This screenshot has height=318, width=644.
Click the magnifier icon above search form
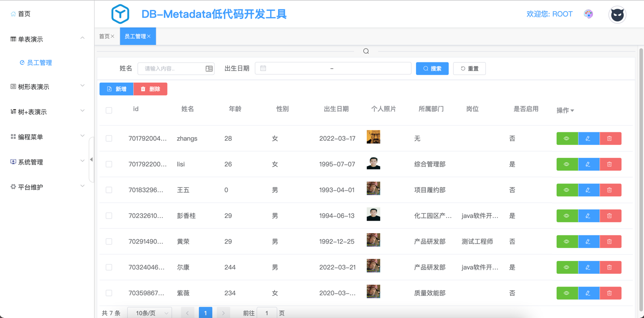tap(366, 51)
